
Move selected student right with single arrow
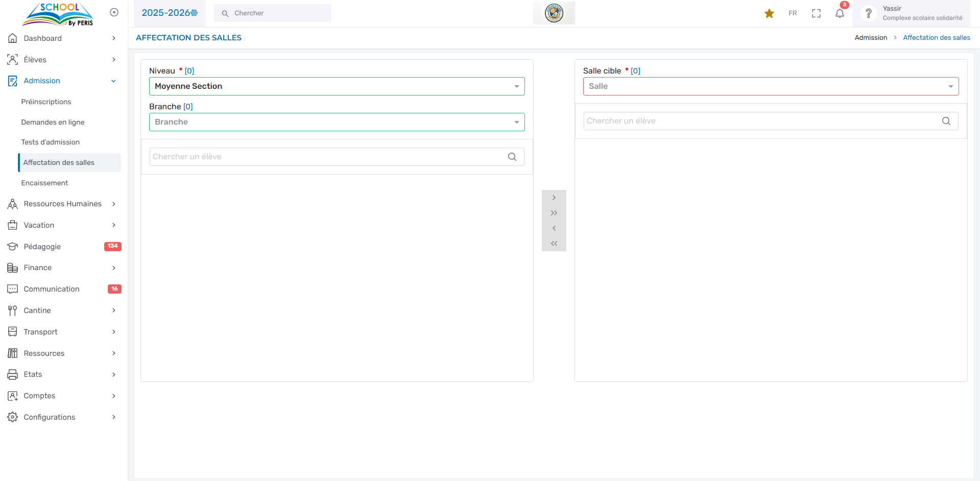coord(554,198)
